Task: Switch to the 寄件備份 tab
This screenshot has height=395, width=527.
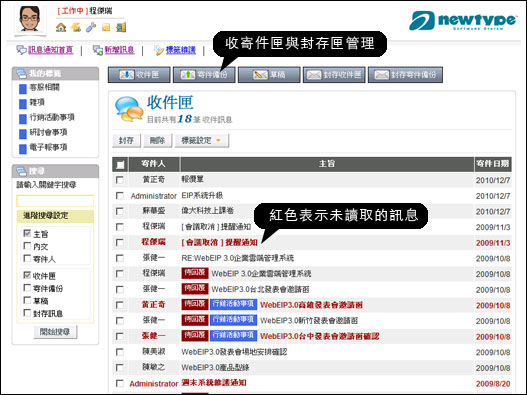Action: 204,75
